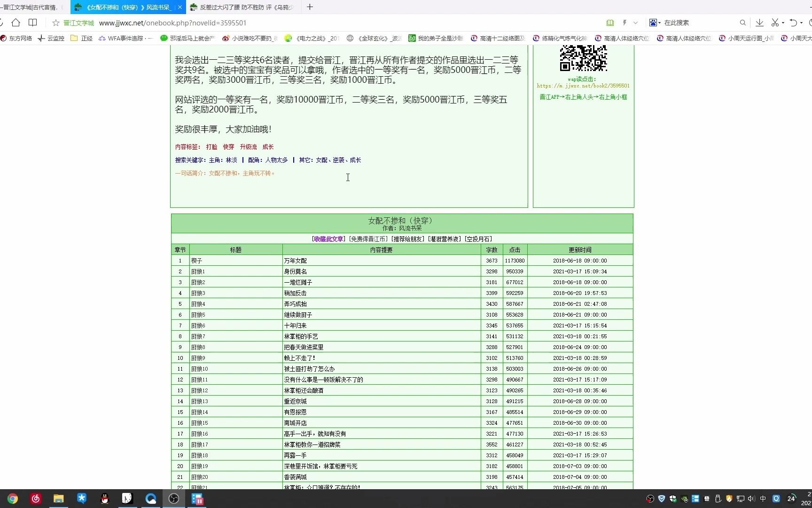
Task: Open the bookmarks book icon
Action: pos(32,23)
